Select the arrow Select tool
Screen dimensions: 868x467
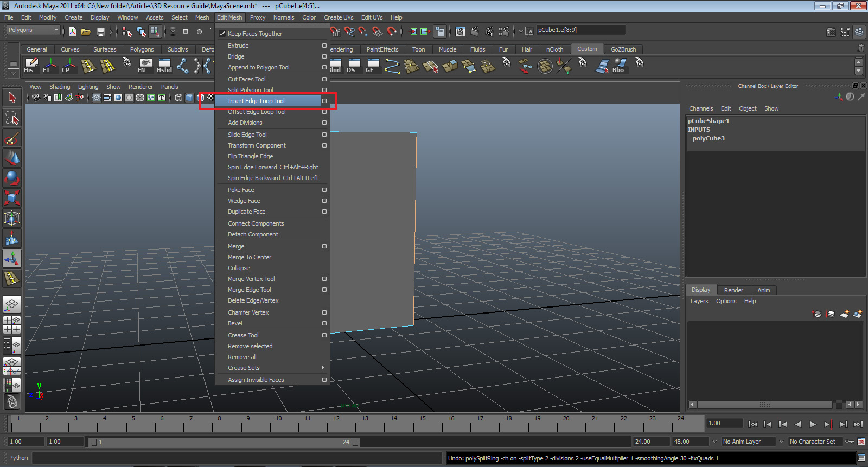pyautogui.click(x=12, y=98)
